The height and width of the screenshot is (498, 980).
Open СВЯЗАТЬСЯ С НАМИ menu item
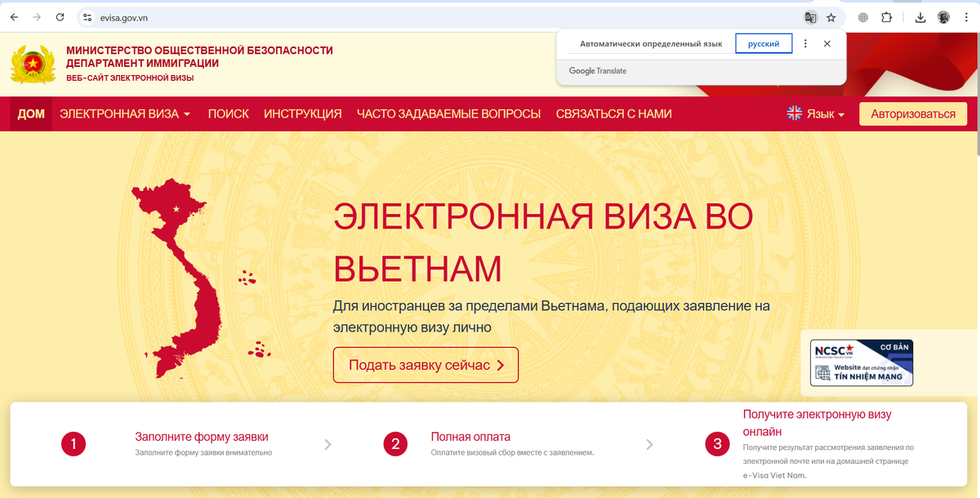tap(614, 113)
